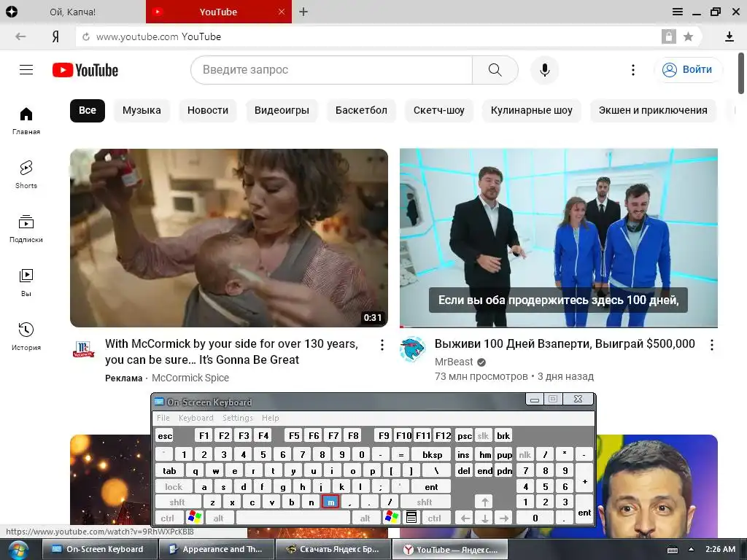Screen dimensions: 747x560
Task: Toggle left shft key on on-screen keyboard
Action: [x=177, y=502]
